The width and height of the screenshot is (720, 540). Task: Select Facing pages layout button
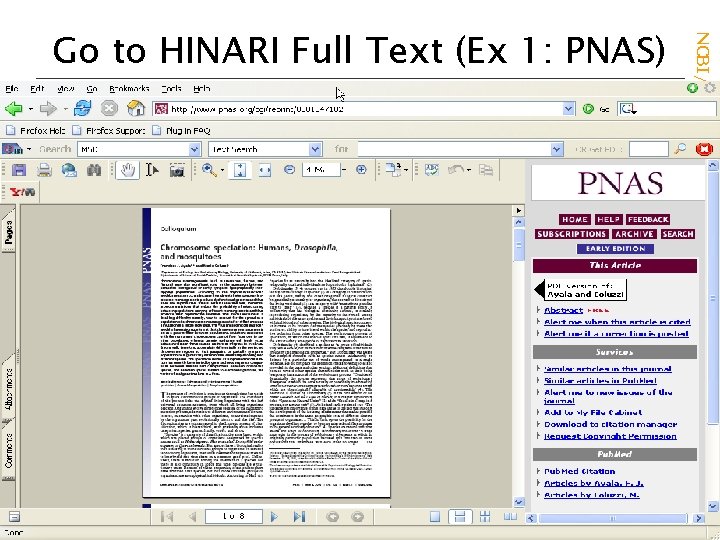(x=510, y=517)
